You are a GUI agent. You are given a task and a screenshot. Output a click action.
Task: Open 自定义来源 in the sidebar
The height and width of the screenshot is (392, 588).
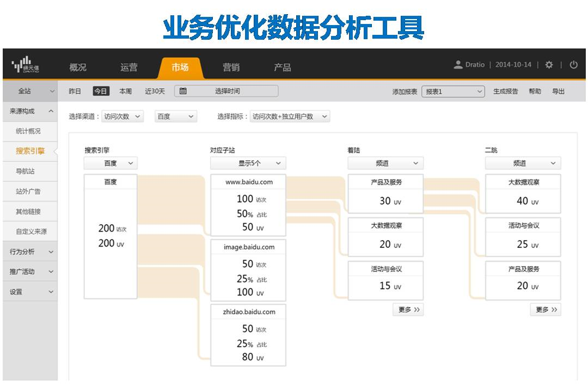[30, 231]
